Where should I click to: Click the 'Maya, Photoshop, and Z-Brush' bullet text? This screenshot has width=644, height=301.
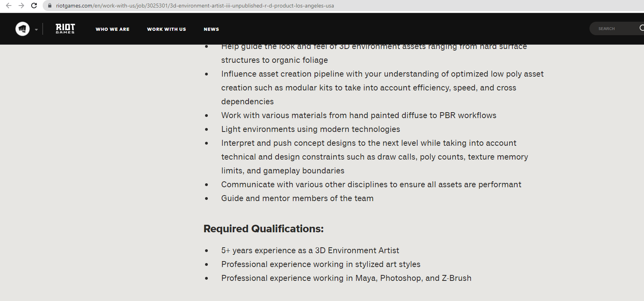click(x=346, y=278)
